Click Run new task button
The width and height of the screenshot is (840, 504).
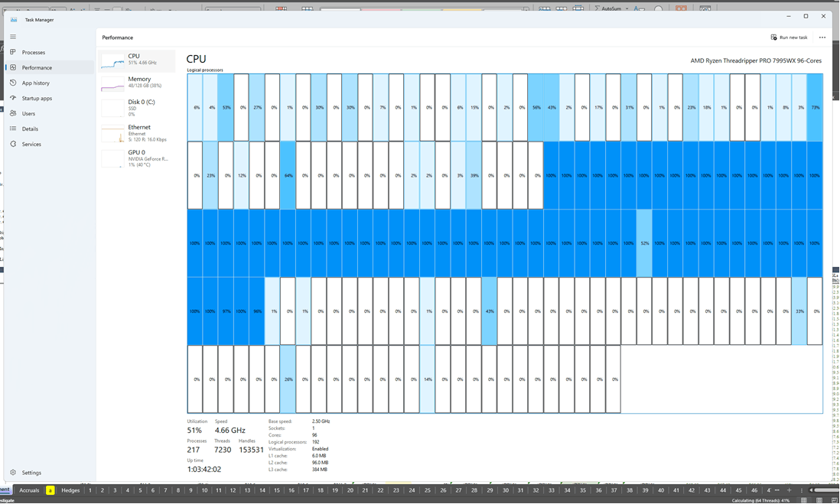coord(789,37)
